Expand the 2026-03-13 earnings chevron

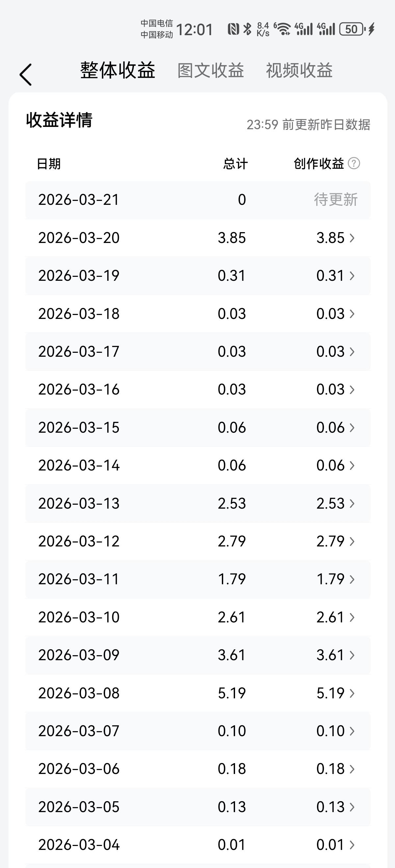coord(352,503)
